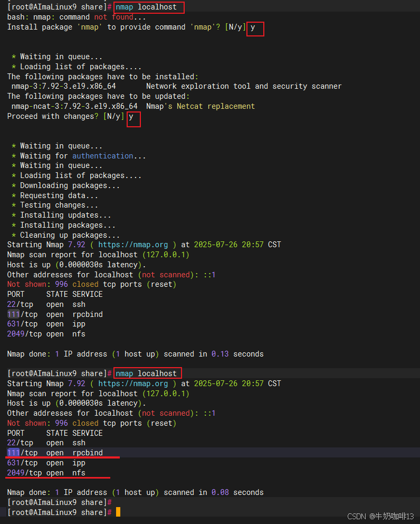Click 'Host is up (0.0000030s latency)' in second scan
The height and width of the screenshot is (524, 420).
tap(77, 404)
